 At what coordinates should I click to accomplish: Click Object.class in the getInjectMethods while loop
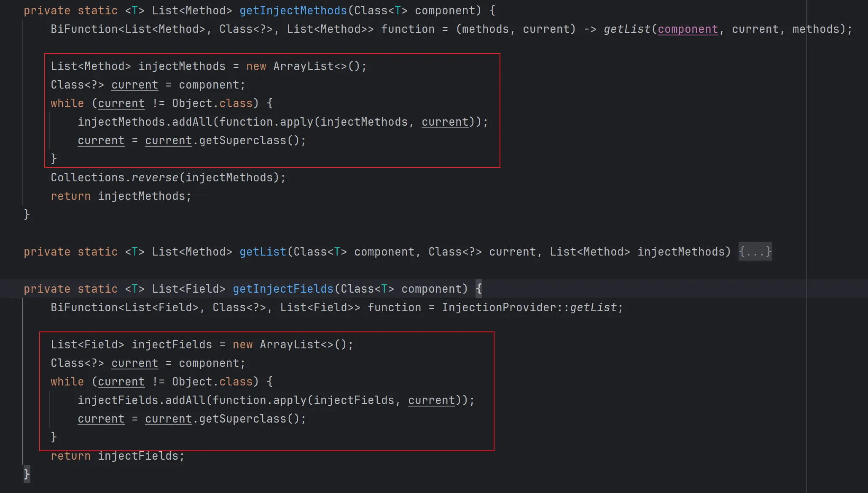pyautogui.click(x=212, y=103)
